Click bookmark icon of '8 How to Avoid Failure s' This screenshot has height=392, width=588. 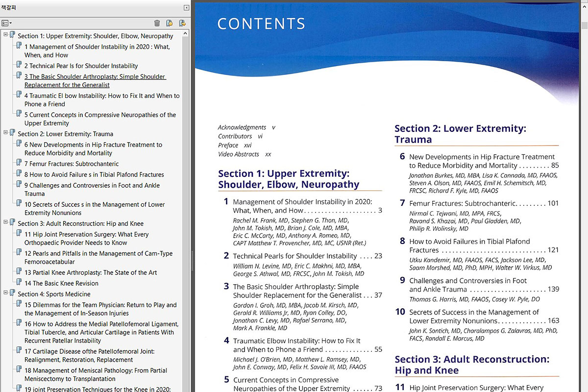[19, 173]
